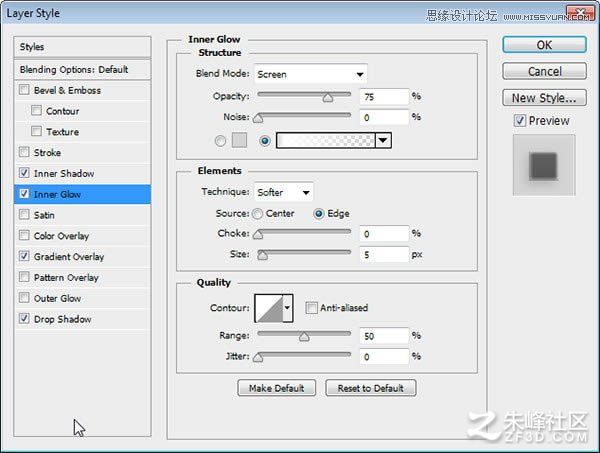Click the Choke value field
The height and width of the screenshot is (453, 600).
tap(384, 234)
